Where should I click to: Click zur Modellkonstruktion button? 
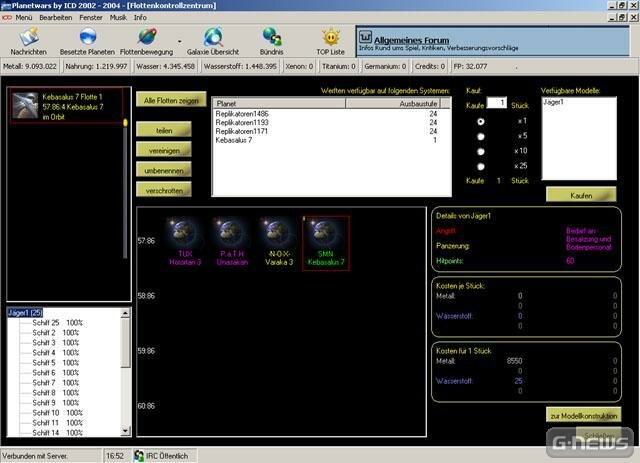pyautogui.click(x=584, y=416)
